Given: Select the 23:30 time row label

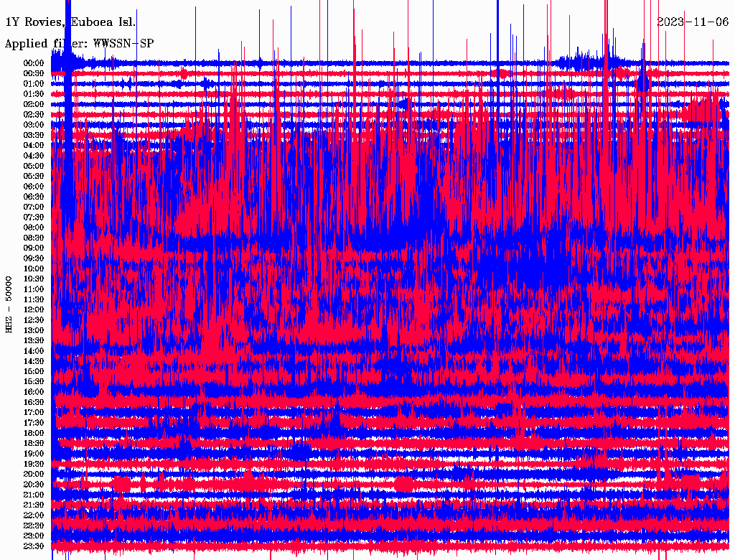Looking at the screenshot, I should click(x=34, y=546).
